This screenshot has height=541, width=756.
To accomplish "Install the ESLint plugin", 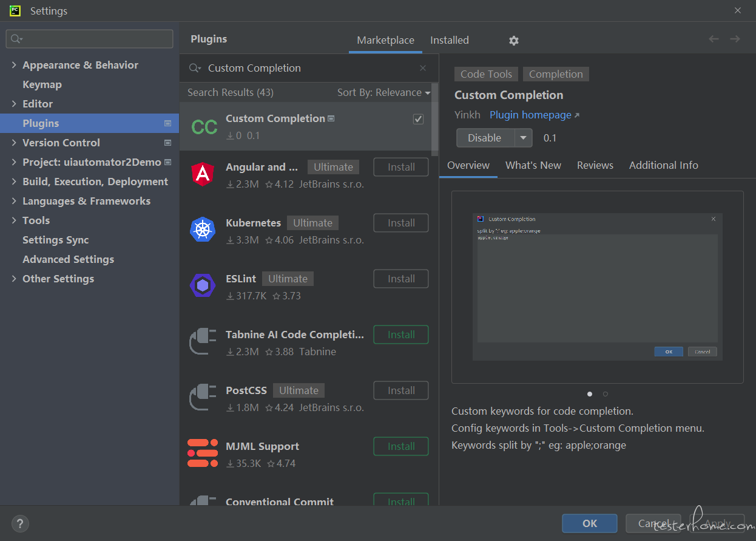I will tap(401, 279).
